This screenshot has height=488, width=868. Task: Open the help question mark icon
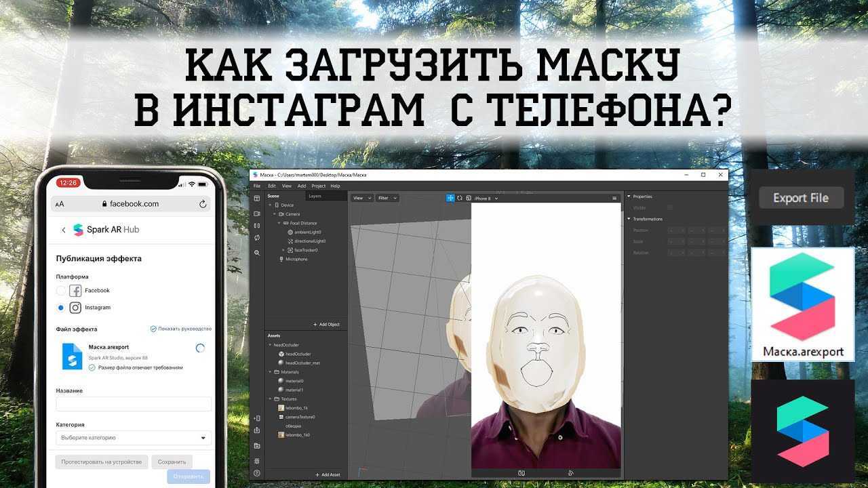(x=257, y=473)
